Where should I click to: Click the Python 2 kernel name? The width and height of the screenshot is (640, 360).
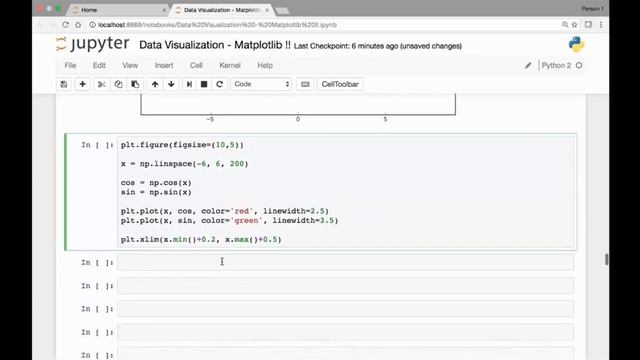pos(556,65)
